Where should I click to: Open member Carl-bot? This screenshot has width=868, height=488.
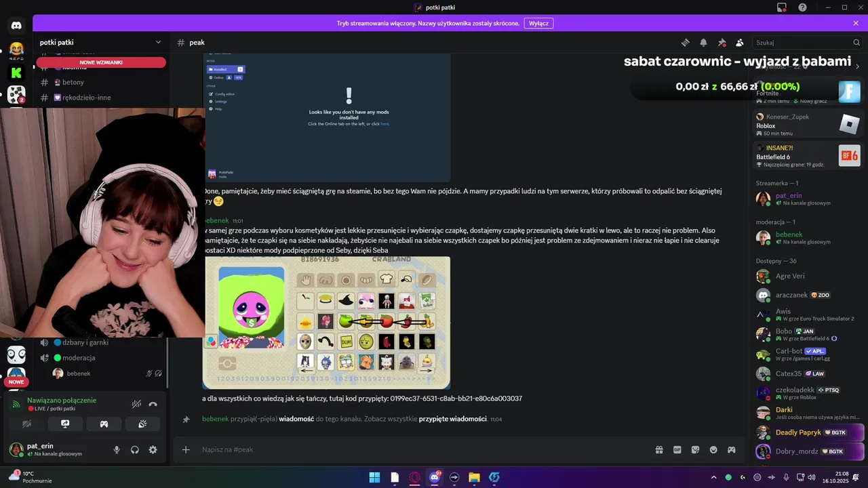(808, 354)
